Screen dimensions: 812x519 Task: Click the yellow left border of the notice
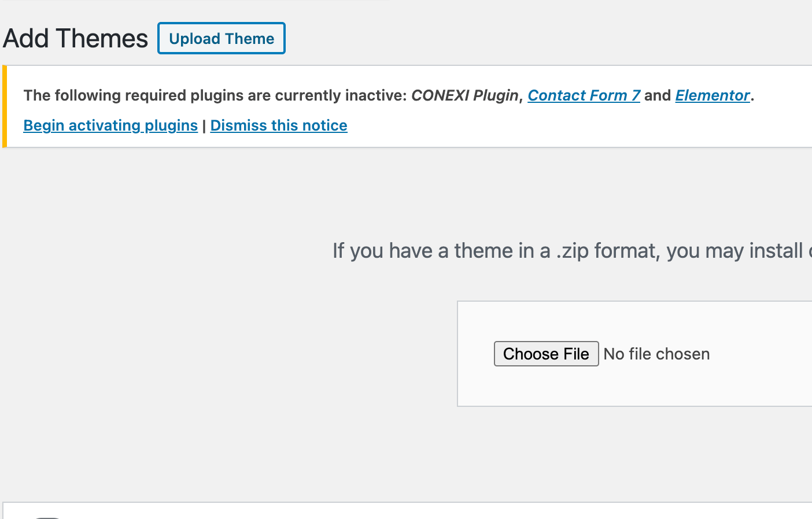click(x=5, y=107)
